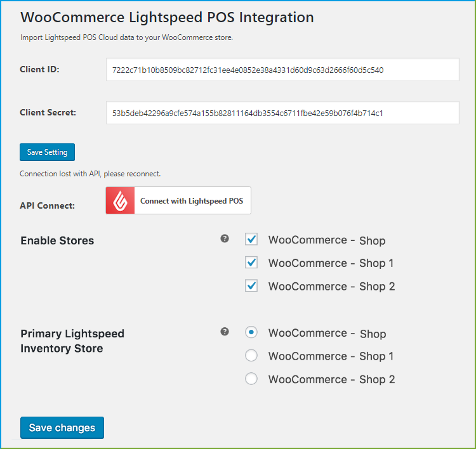
Task: Click the API Connect label
Action: (48, 205)
